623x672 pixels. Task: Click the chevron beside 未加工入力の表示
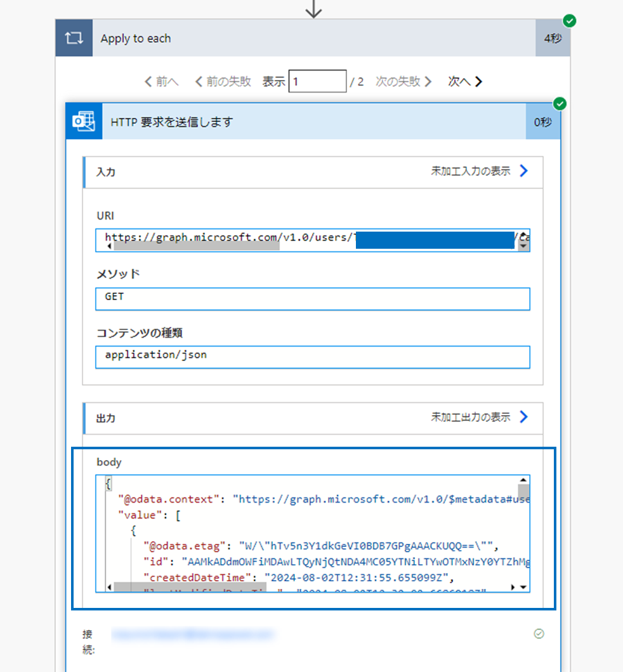pyautogui.click(x=523, y=171)
